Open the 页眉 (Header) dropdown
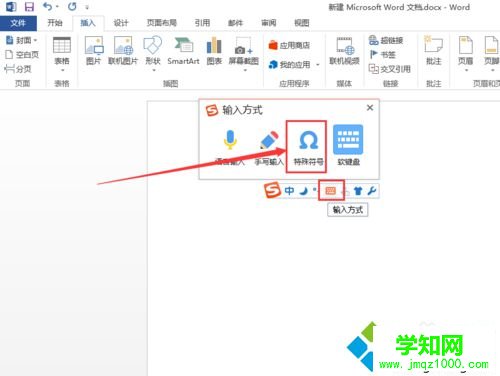 coord(466,53)
